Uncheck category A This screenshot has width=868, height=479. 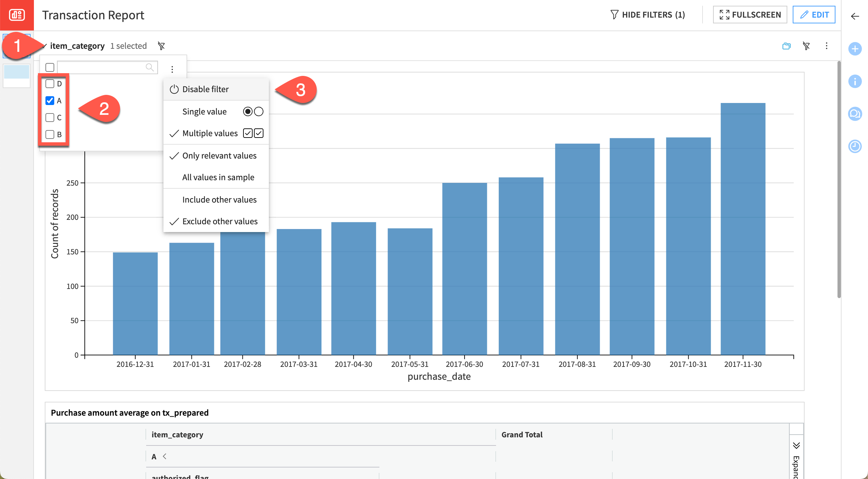(50, 101)
